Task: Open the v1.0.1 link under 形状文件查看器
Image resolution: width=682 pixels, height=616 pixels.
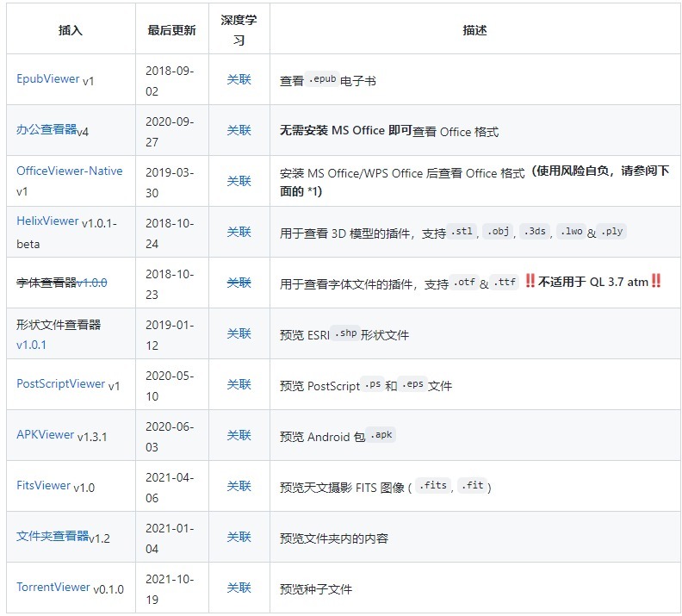Action: tap(31, 345)
